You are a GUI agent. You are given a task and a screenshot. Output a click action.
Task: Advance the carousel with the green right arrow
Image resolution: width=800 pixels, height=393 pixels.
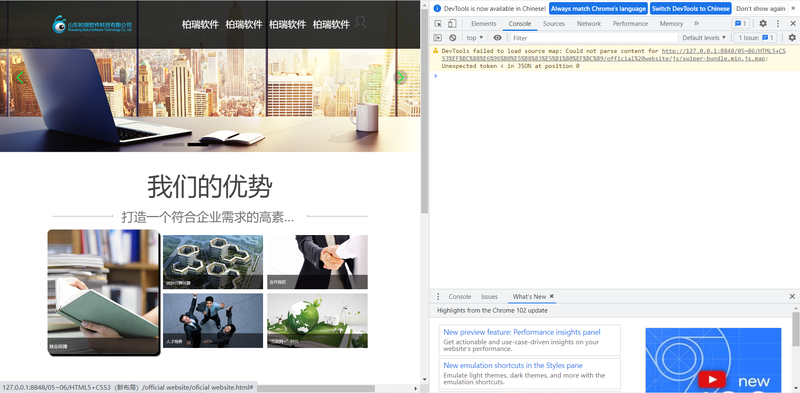[x=401, y=78]
